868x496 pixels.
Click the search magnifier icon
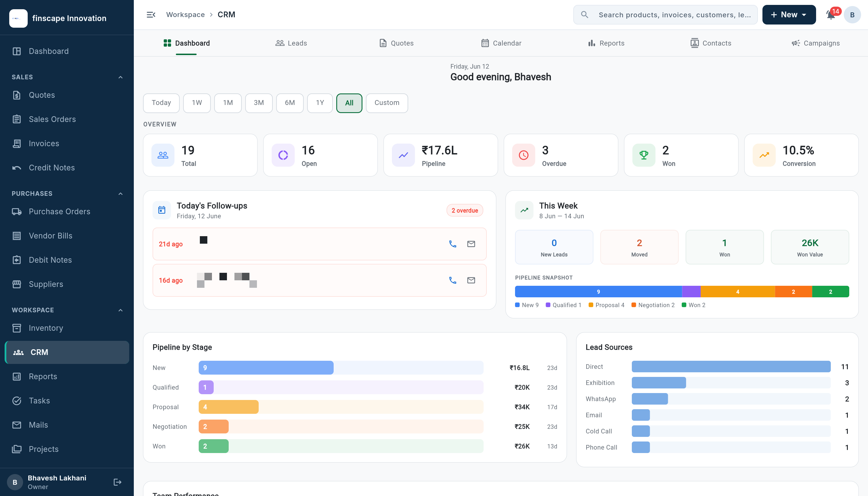585,15
